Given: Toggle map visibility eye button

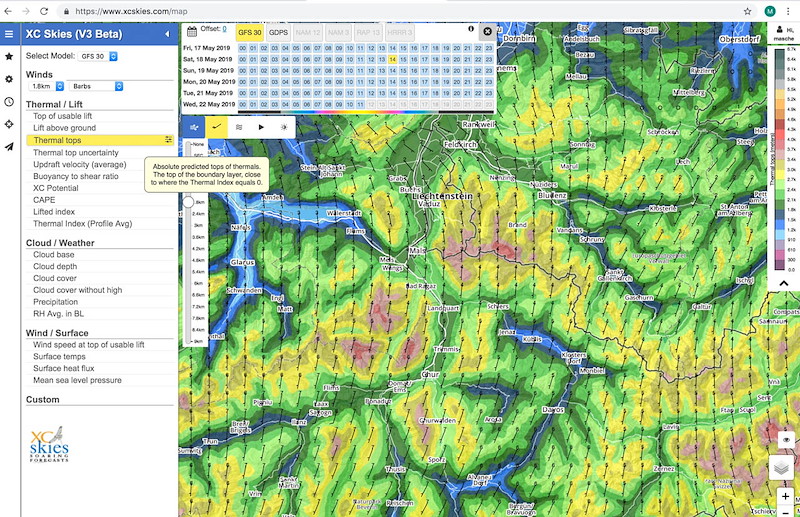Looking at the screenshot, I should (786, 439).
